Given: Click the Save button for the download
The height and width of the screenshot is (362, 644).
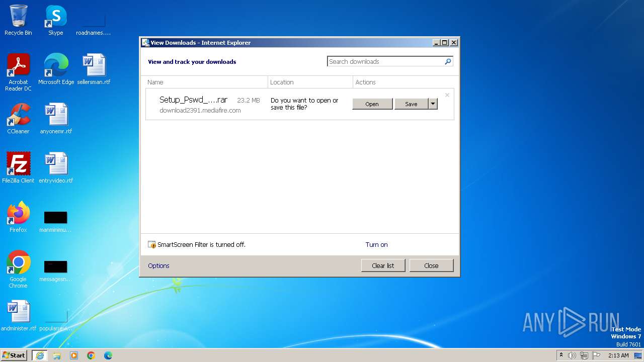Looking at the screenshot, I should tap(411, 104).
